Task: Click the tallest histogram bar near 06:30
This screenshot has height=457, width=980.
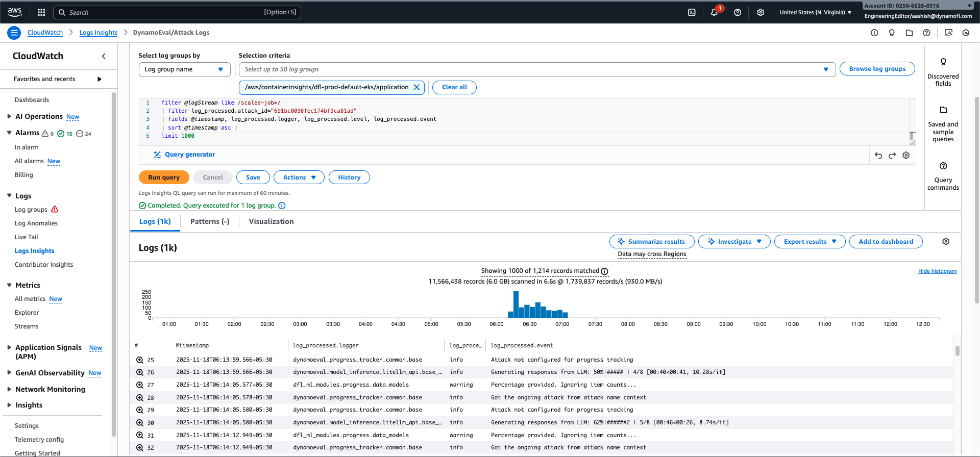Action: pos(516,304)
